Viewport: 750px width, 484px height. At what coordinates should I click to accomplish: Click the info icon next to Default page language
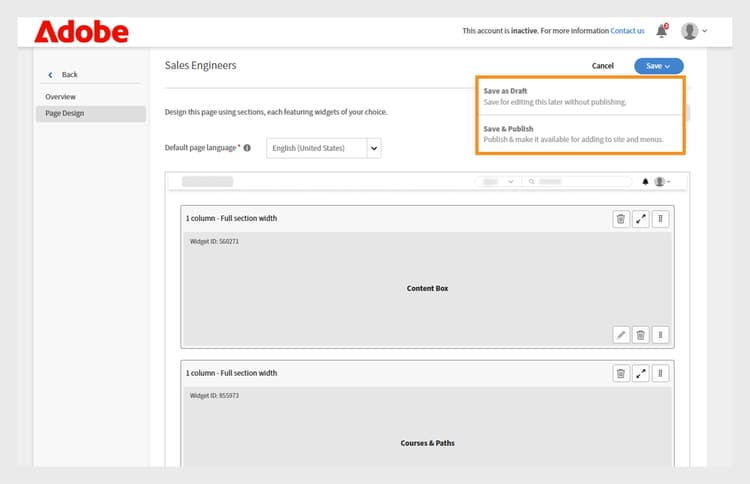(x=247, y=148)
